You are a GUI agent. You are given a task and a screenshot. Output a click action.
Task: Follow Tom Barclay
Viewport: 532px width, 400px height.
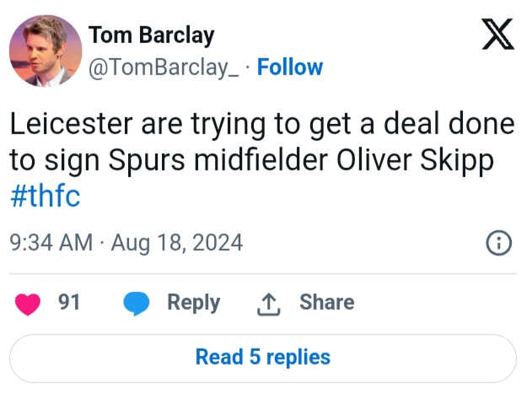click(x=289, y=68)
